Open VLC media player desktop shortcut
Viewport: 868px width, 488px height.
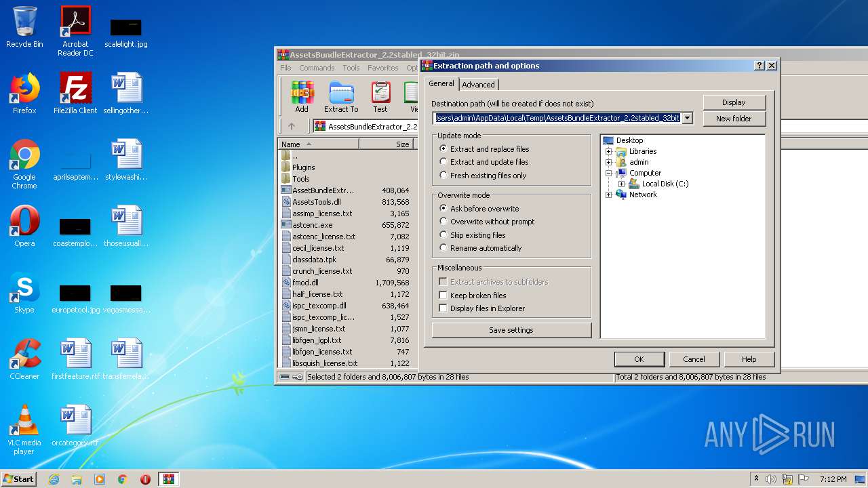pyautogui.click(x=24, y=430)
